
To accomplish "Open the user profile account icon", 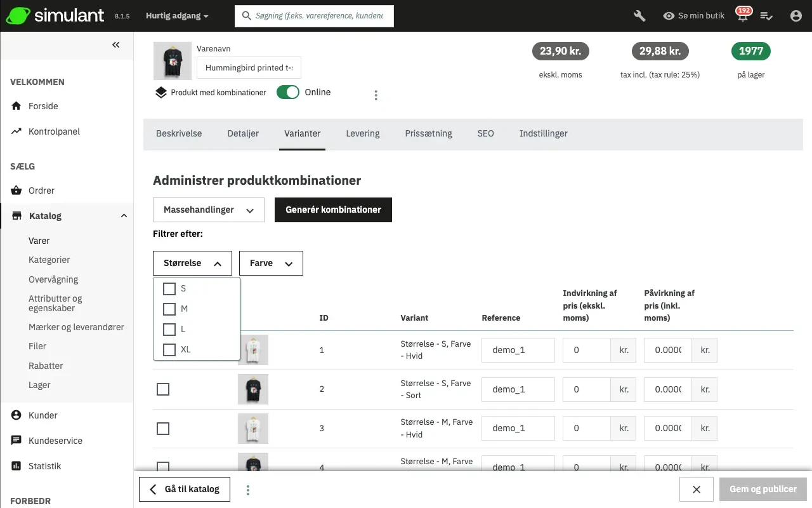I will [x=796, y=16].
